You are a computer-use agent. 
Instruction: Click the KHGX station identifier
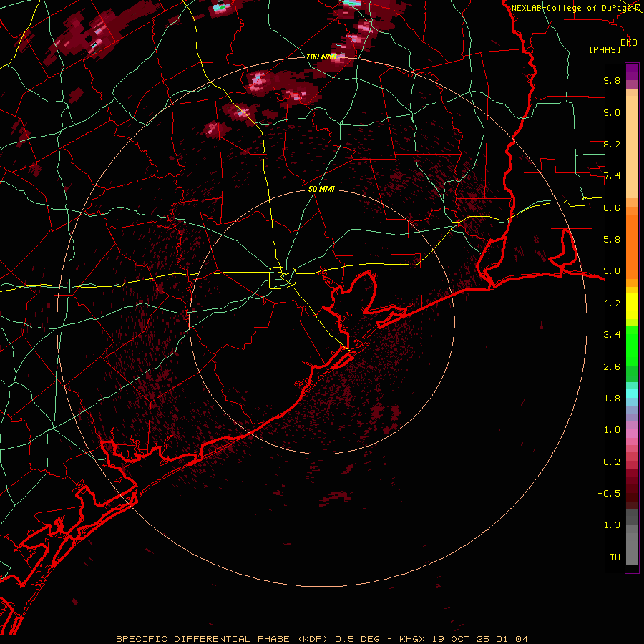(411, 639)
